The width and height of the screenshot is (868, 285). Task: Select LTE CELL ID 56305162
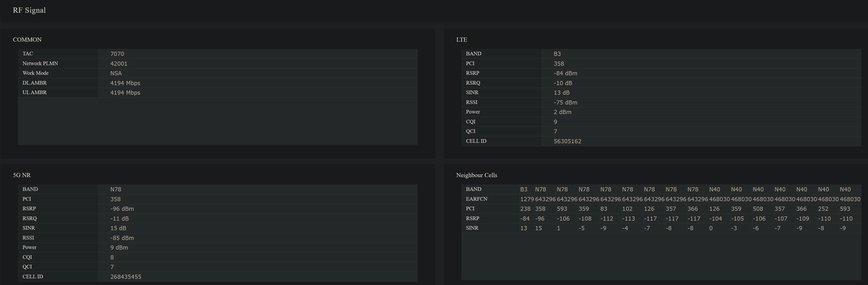(568, 141)
